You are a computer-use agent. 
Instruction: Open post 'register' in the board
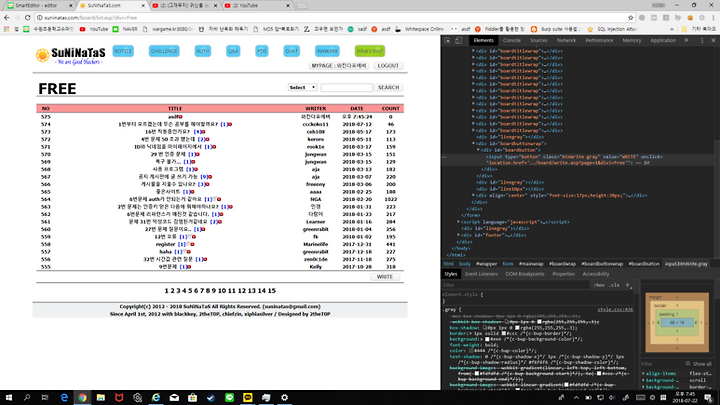point(165,244)
